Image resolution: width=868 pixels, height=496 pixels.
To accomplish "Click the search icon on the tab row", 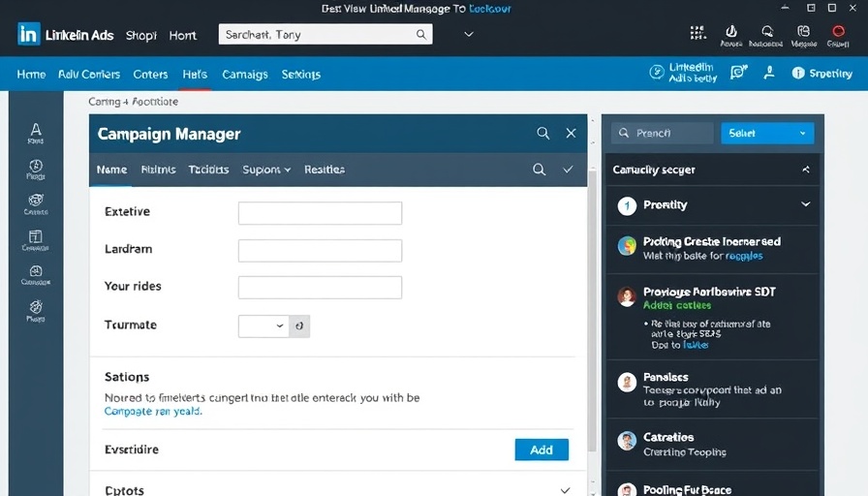I will coord(540,170).
